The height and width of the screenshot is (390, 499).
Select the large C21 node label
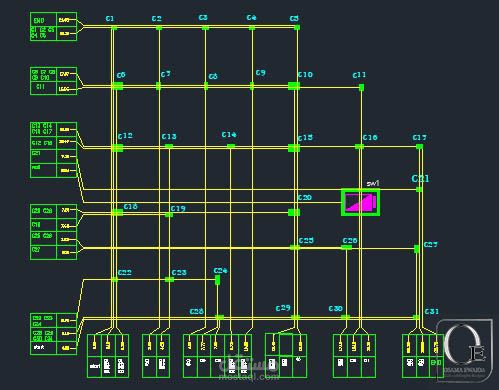coord(420,179)
